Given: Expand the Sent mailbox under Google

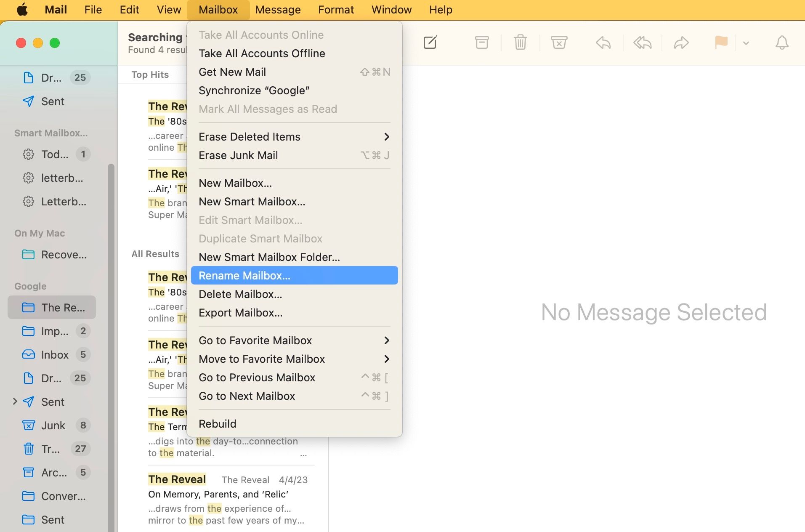Looking at the screenshot, I should pyautogui.click(x=16, y=402).
